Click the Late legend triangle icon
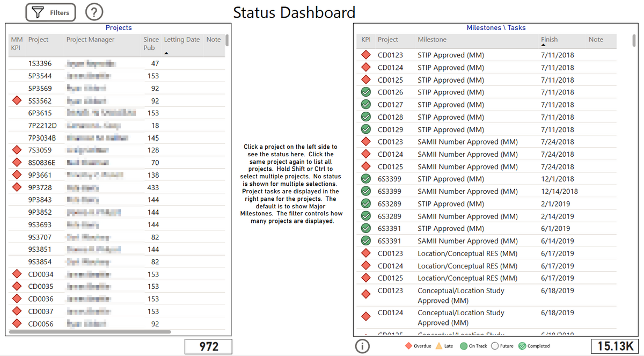The height and width of the screenshot is (356, 644). tap(439, 346)
